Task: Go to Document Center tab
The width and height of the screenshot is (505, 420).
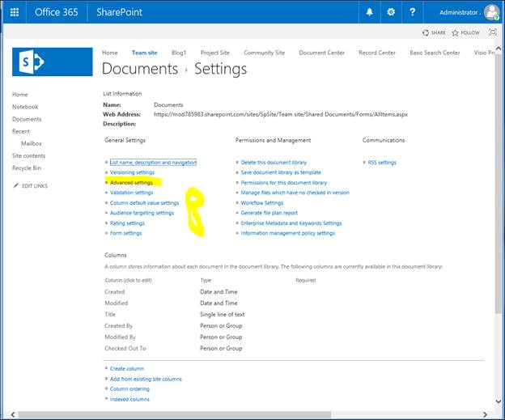Action: (321, 53)
